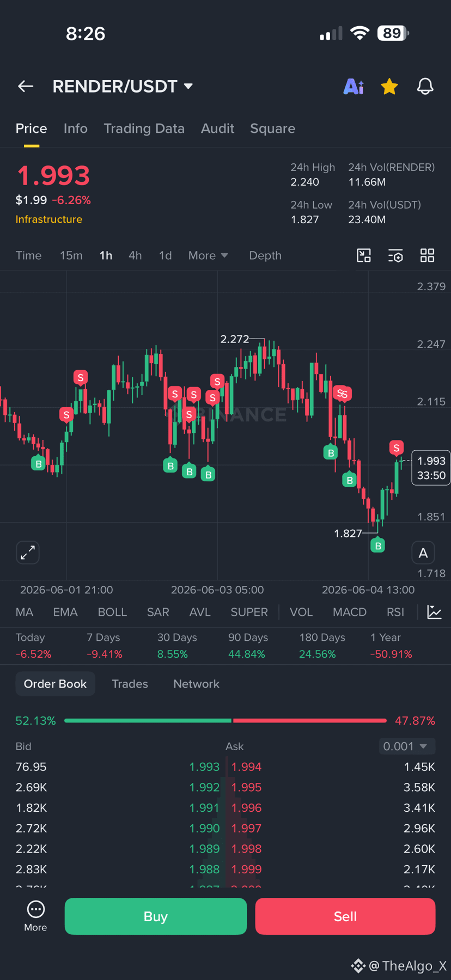Open the 0.001 price precision dropdown

(407, 746)
